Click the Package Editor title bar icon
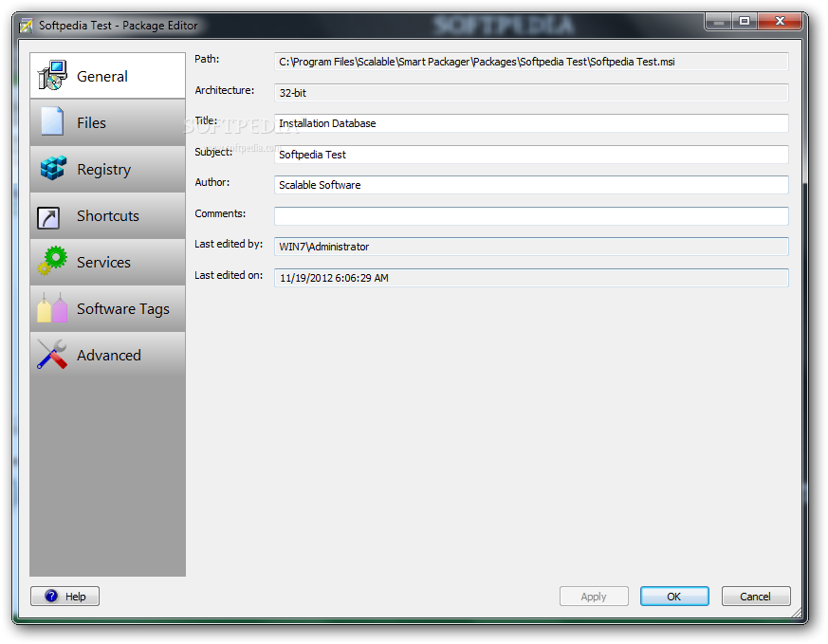 (26, 26)
